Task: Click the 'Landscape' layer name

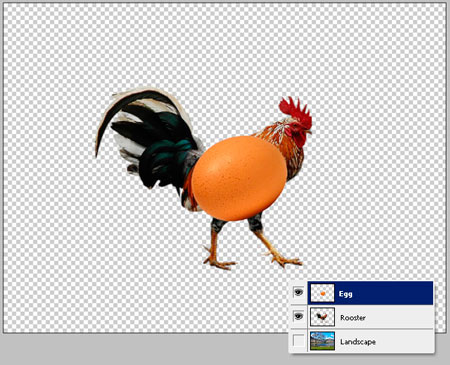Action: tap(358, 342)
